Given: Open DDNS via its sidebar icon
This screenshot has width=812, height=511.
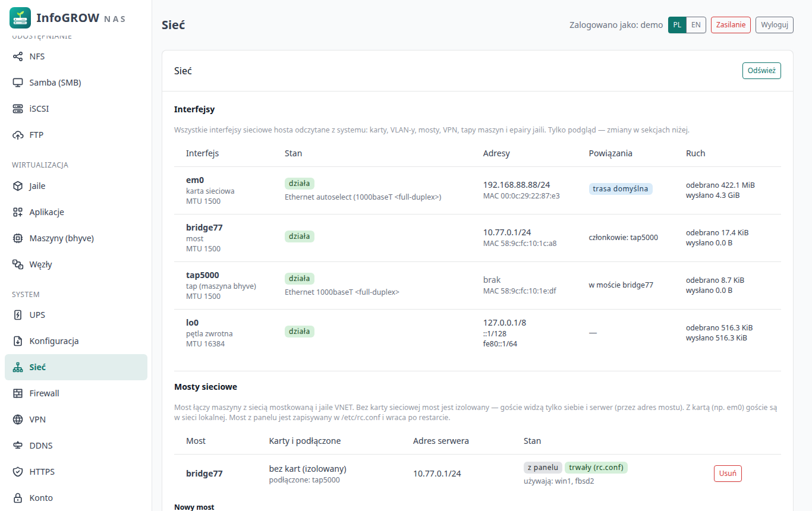Looking at the screenshot, I should [x=18, y=446].
